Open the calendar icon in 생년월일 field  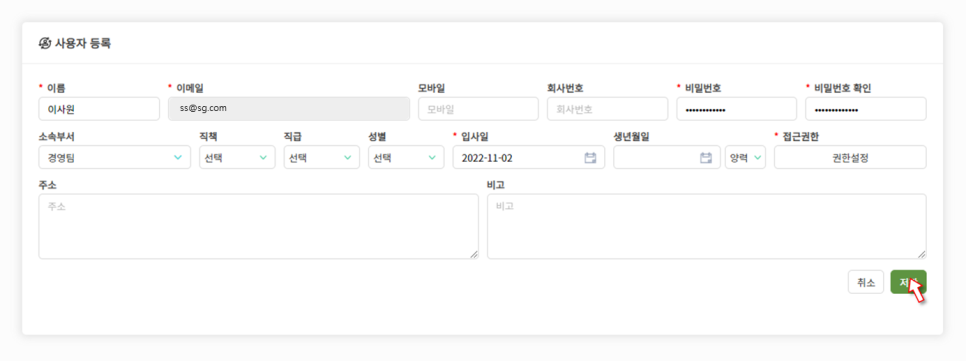click(x=706, y=158)
